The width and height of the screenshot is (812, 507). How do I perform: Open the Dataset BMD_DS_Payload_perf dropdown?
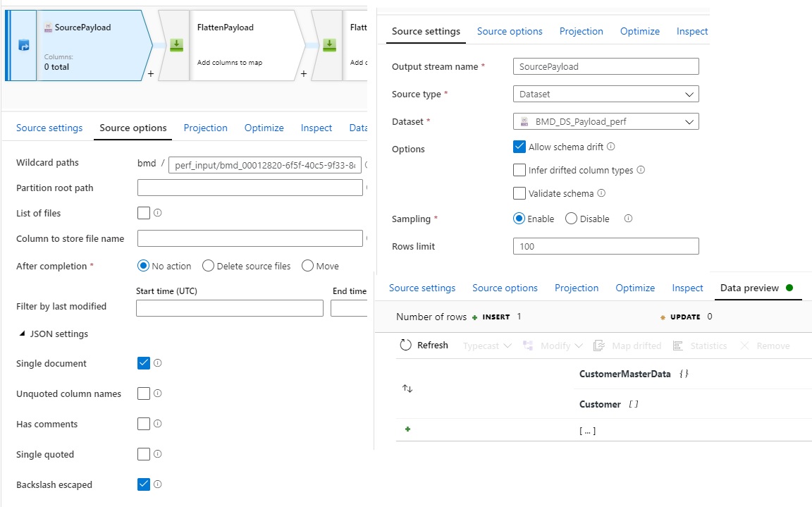click(606, 121)
